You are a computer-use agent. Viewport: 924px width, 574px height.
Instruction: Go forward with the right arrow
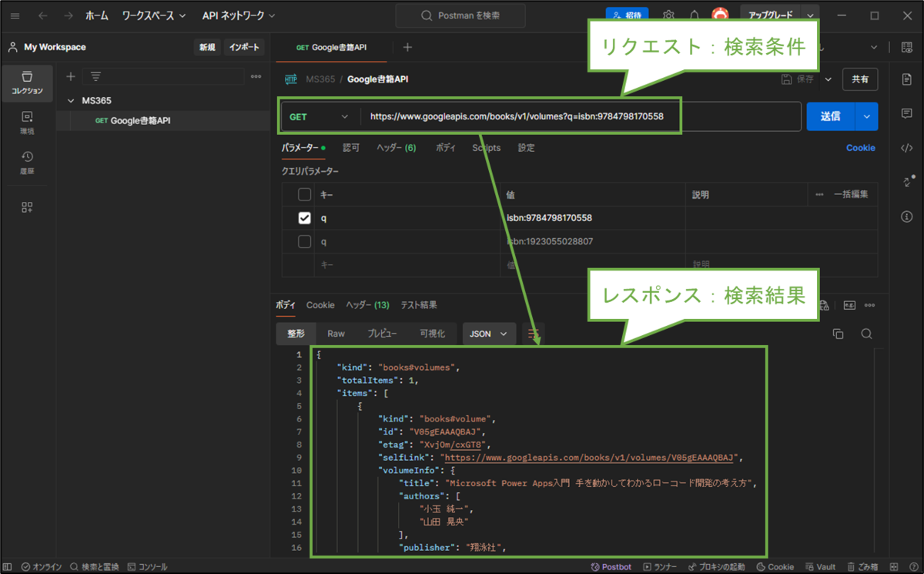tap(69, 15)
